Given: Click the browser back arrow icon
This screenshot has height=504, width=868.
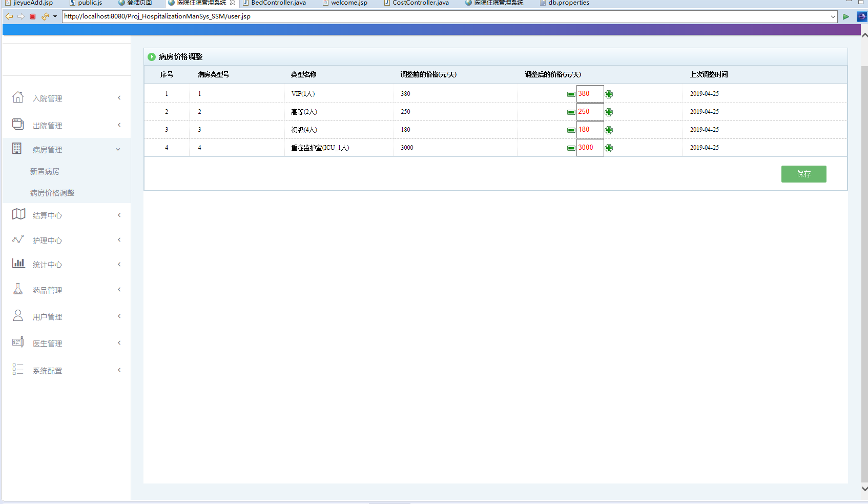Looking at the screenshot, I should coord(9,16).
